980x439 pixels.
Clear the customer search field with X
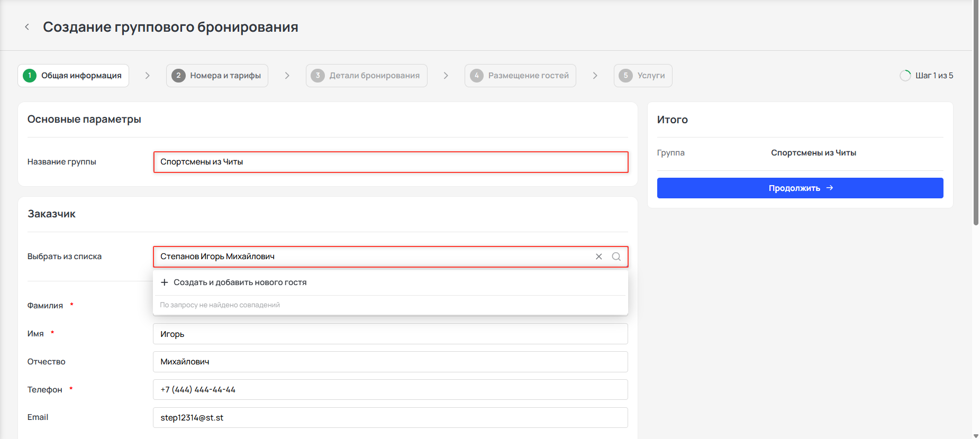click(599, 257)
